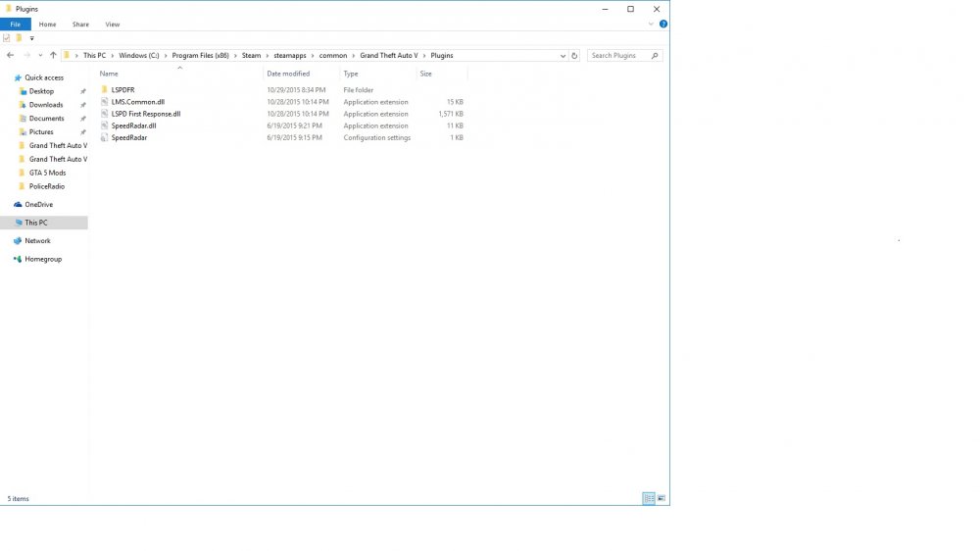Go up one folder level

(53, 55)
